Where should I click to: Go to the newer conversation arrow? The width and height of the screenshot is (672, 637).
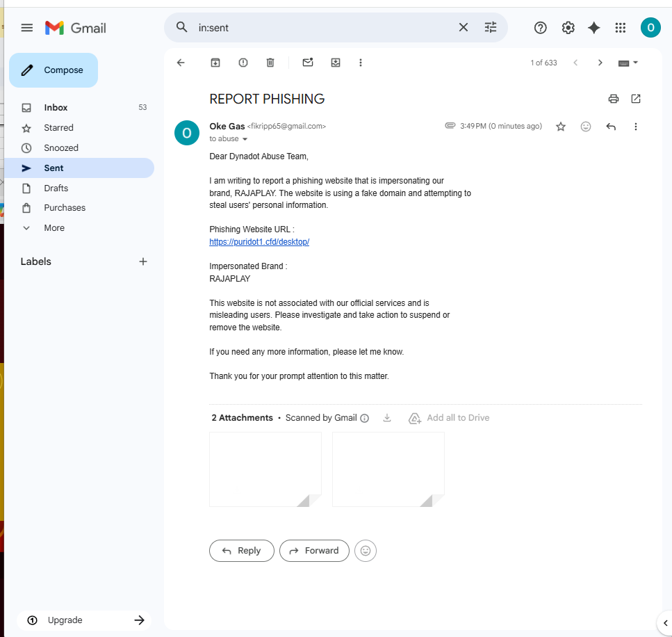tap(575, 63)
